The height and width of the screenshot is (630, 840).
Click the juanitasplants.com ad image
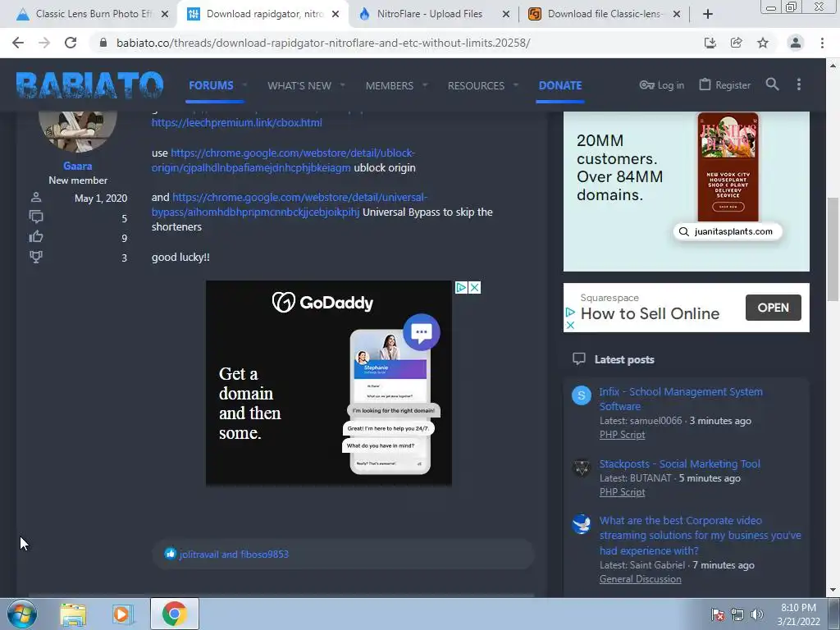click(x=687, y=191)
